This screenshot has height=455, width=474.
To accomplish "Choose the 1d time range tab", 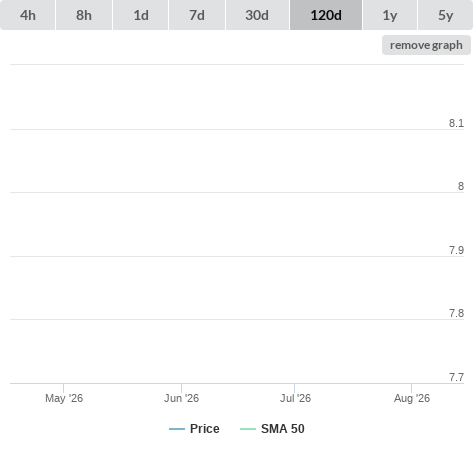I will (x=141, y=15).
